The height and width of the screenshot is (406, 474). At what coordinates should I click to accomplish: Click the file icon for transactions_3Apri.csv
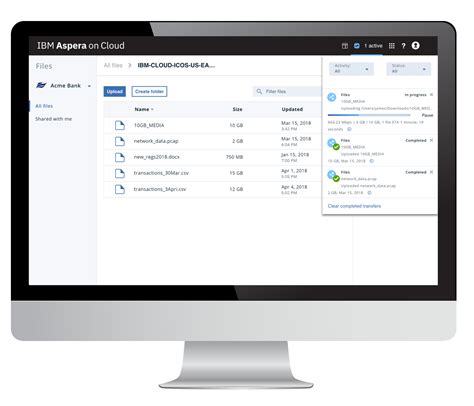pos(120,189)
